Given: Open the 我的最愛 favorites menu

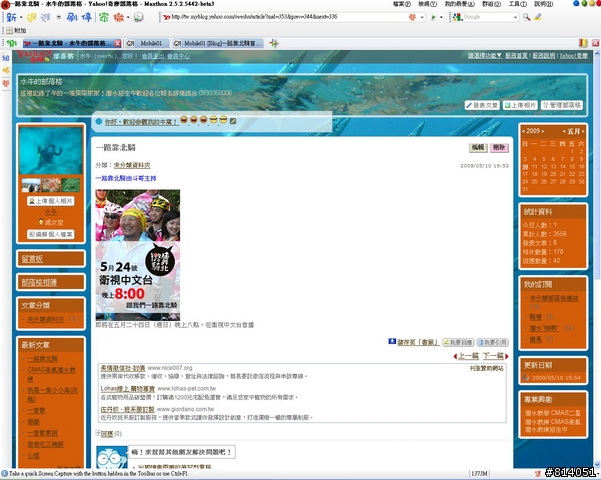Looking at the screenshot, I should pyautogui.click(x=460, y=4).
